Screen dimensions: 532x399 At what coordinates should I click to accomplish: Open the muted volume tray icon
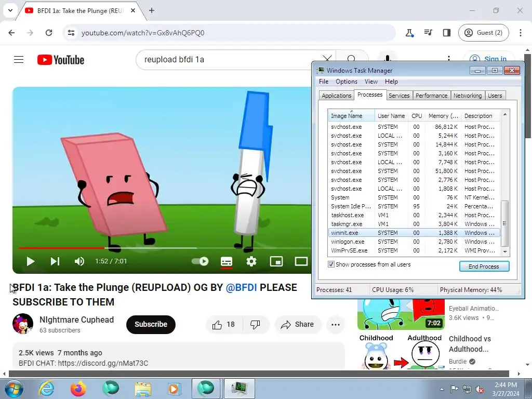click(x=480, y=389)
